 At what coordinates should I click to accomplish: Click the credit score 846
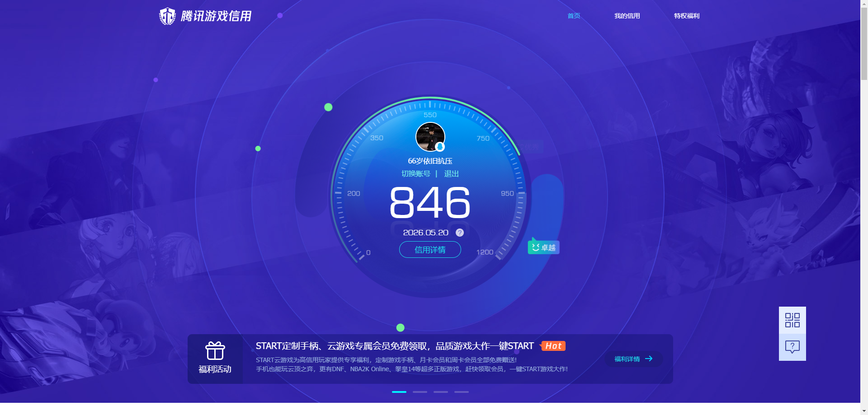pyautogui.click(x=430, y=203)
